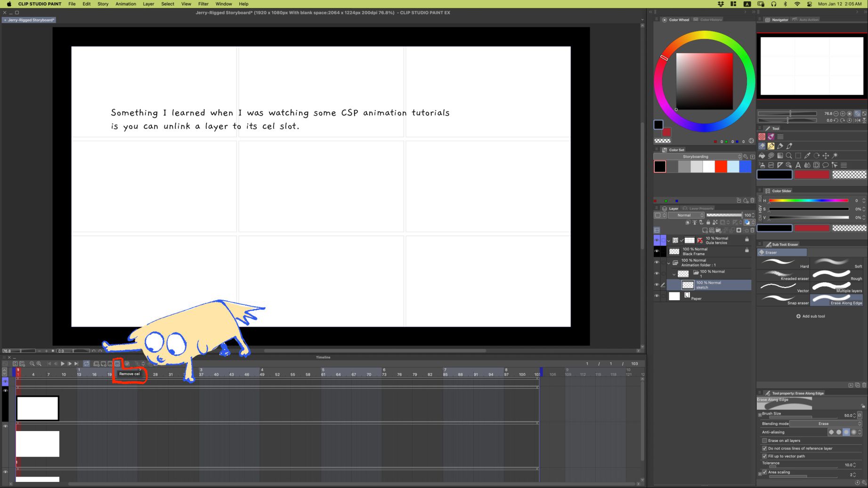Uncheck Fill up to vector path
Viewport: 868px width, 488px height.
(764, 456)
